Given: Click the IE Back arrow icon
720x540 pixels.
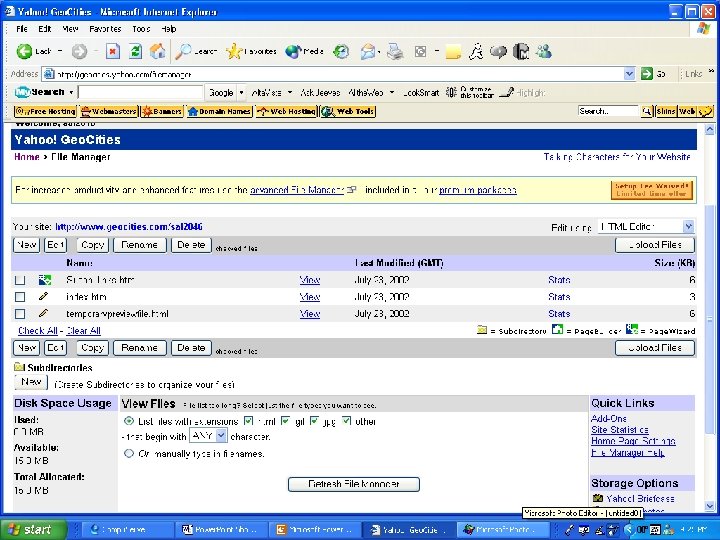Looking at the screenshot, I should pyautogui.click(x=24, y=51).
